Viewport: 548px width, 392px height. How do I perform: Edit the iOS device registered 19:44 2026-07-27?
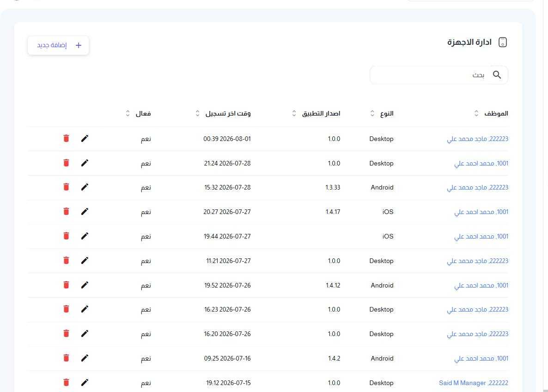(x=85, y=236)
